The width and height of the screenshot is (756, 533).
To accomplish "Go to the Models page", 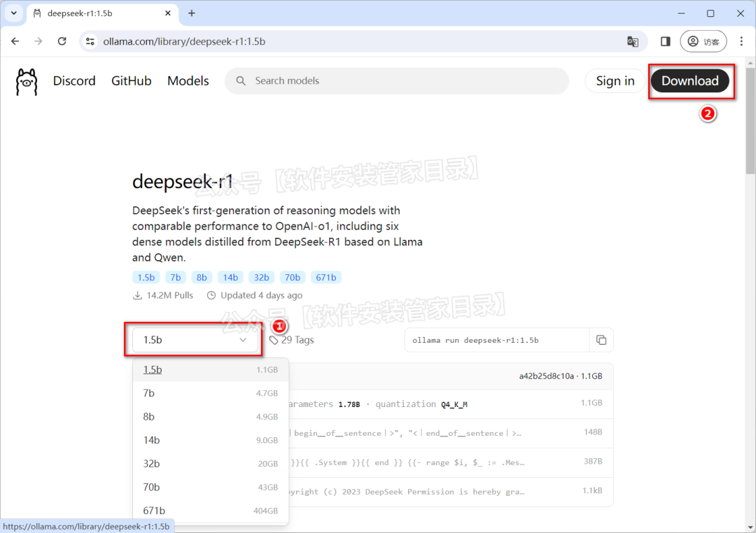I will point(188,81).
